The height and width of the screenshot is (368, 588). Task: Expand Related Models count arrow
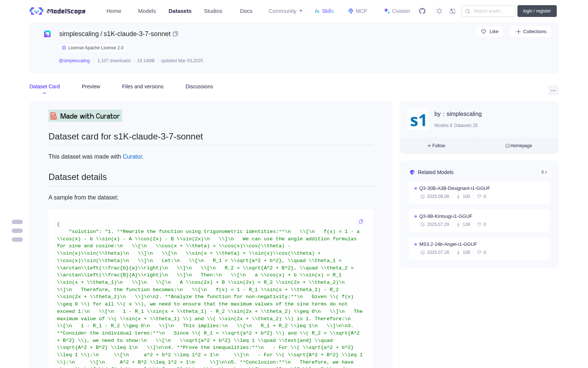(544, 172)
